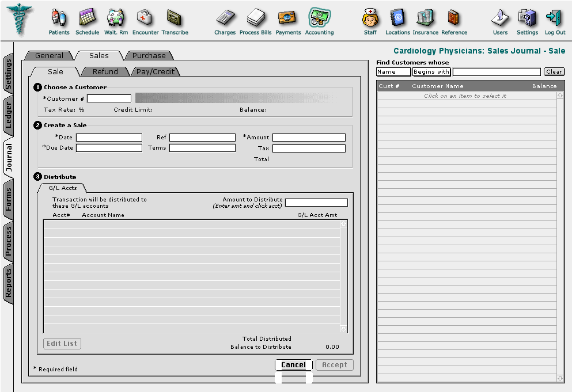
Task: Click the Ref input field
Action: 202,138
